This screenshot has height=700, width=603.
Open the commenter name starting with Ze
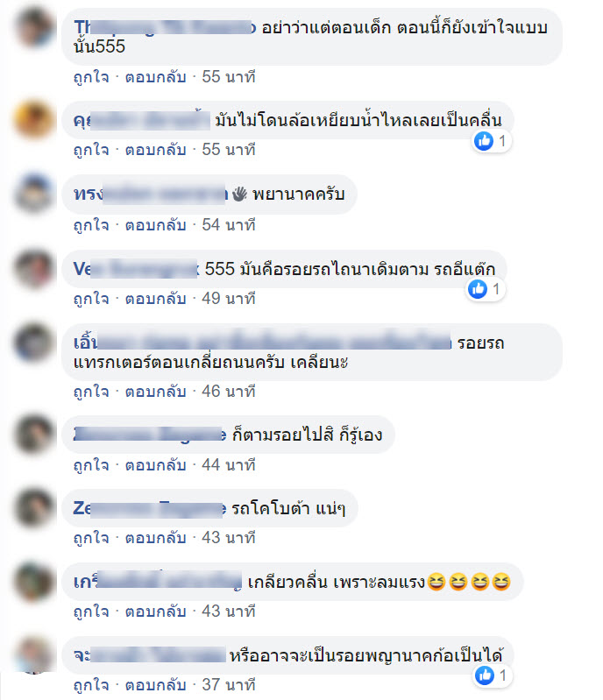point(150,508)
